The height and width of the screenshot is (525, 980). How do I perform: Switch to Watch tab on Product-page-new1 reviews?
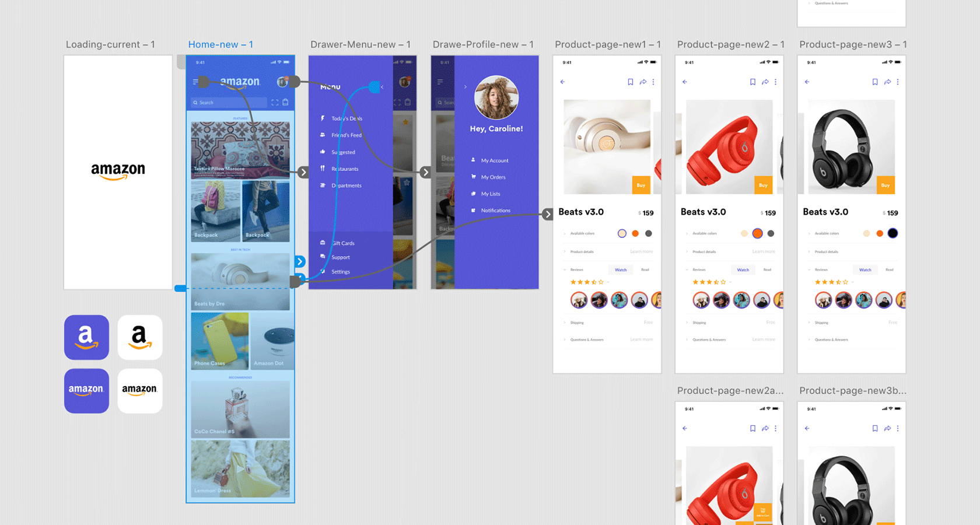click(x=621, y=270)
